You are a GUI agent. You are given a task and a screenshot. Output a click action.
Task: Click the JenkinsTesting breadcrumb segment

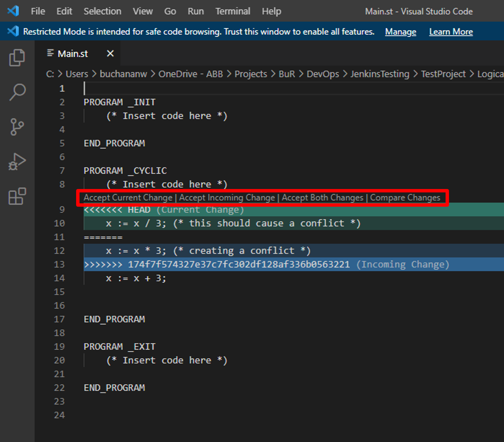tap(380, 74)
